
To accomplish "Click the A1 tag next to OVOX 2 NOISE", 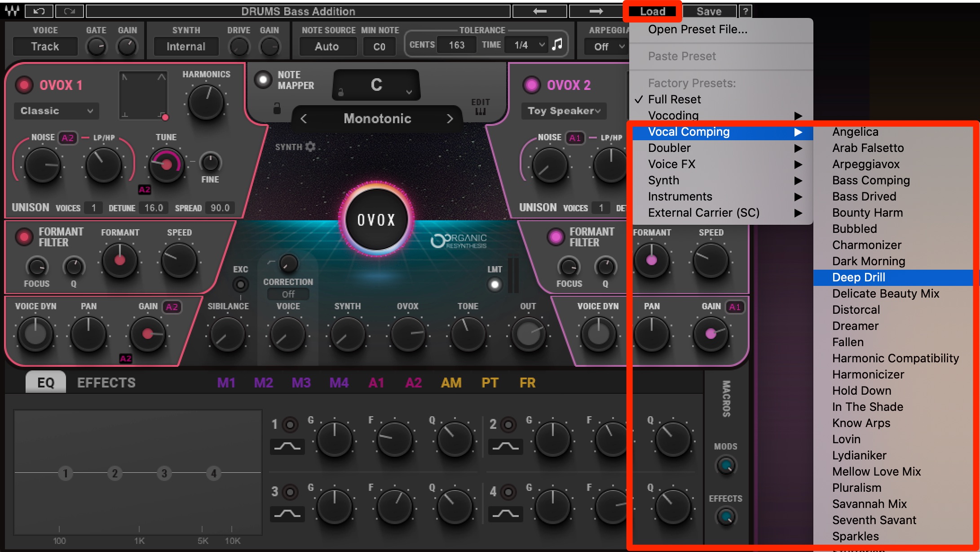I will pos(575,138).
